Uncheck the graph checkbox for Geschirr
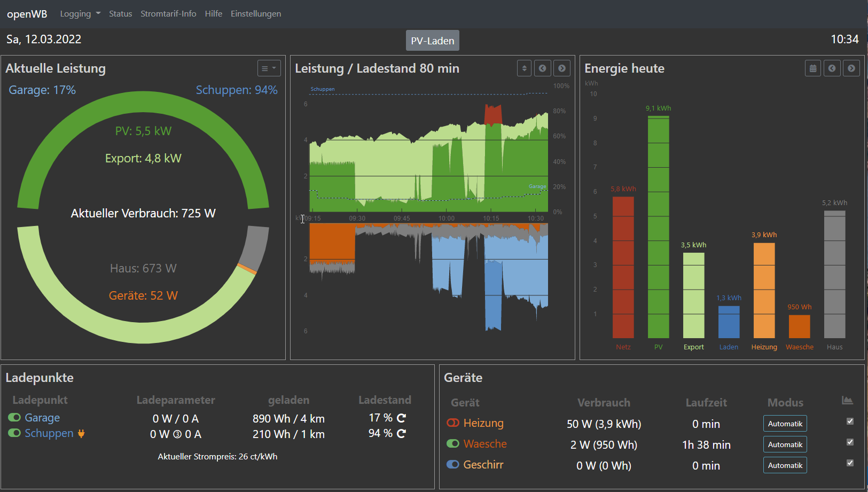Image resolution: width=868 pixels, height=492 pixels. (x=850, y=463)
